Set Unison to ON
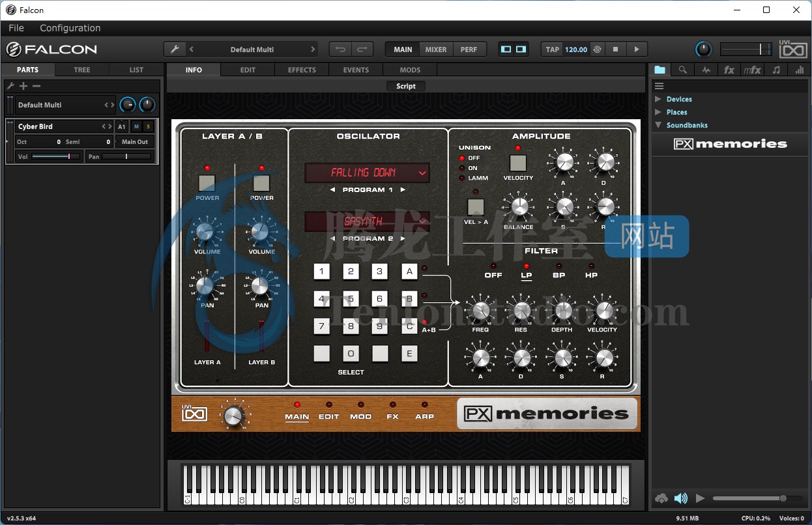This screenshot has height=525, width=812. point(468,168)
